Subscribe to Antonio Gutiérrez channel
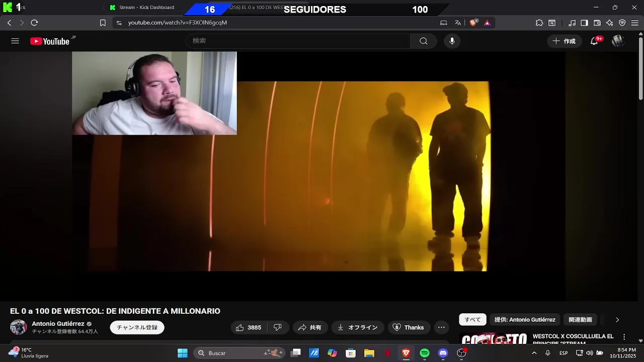This screenshot has height=362, width=644. [137, 327]
